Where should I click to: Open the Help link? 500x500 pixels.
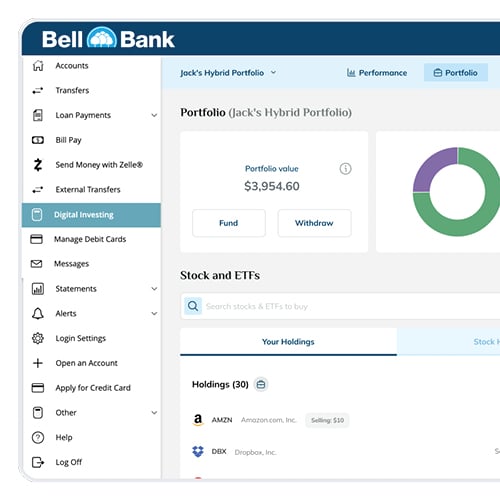[64, 437]
